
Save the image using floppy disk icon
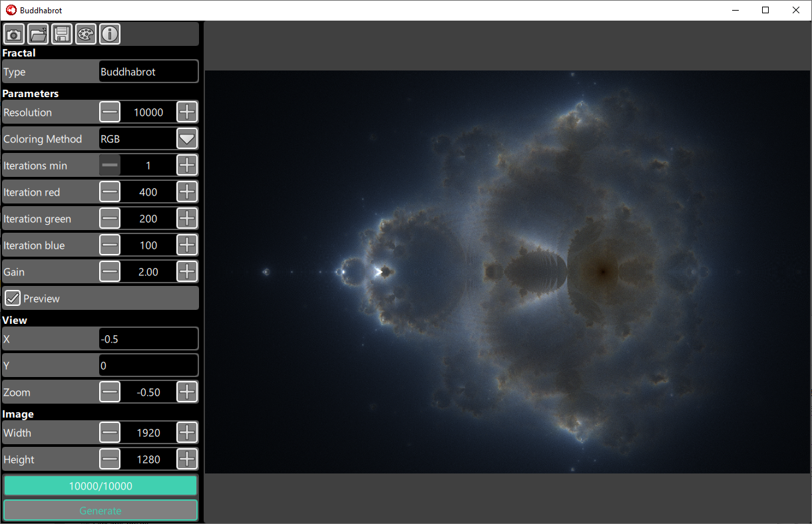[62, 34]
